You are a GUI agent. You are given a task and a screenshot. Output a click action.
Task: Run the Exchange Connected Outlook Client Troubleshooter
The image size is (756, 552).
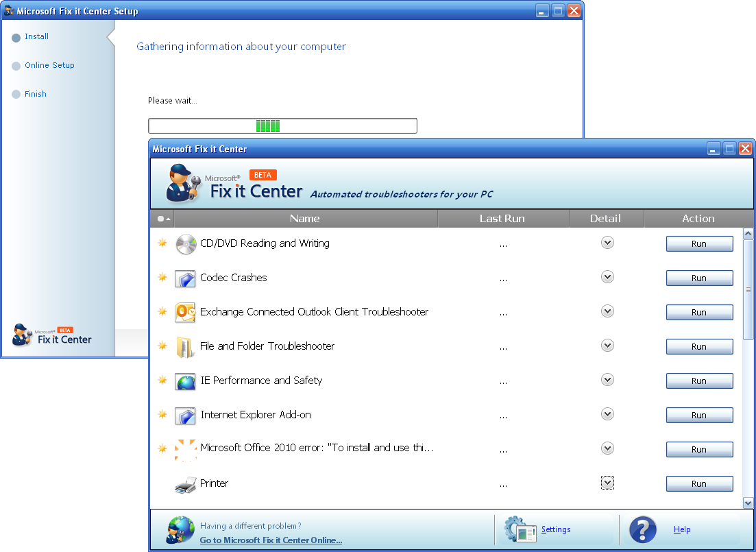[700, 312]
